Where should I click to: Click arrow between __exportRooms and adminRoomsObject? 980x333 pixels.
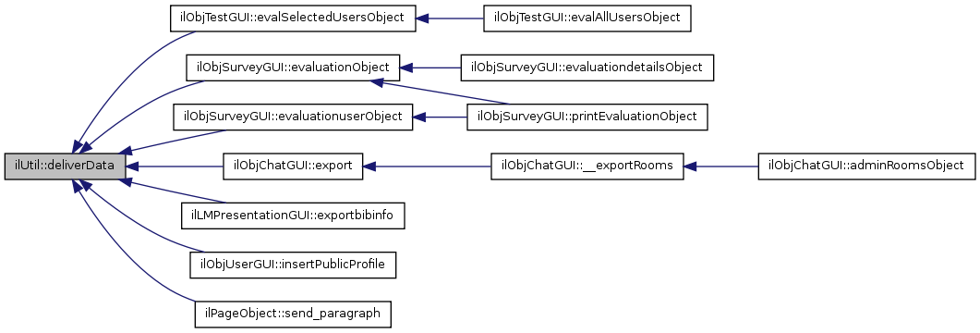pyautogui.click(x=720, y=166)
